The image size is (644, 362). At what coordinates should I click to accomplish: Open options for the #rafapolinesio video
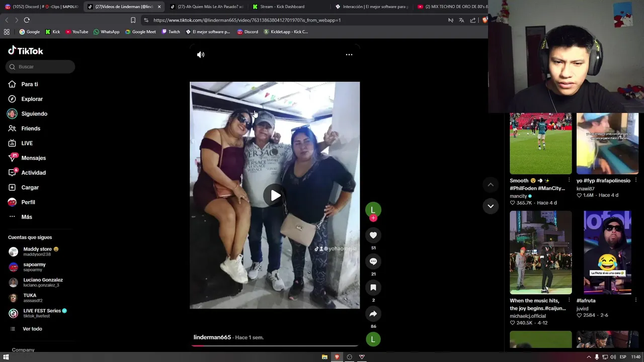tap(636, 180)
